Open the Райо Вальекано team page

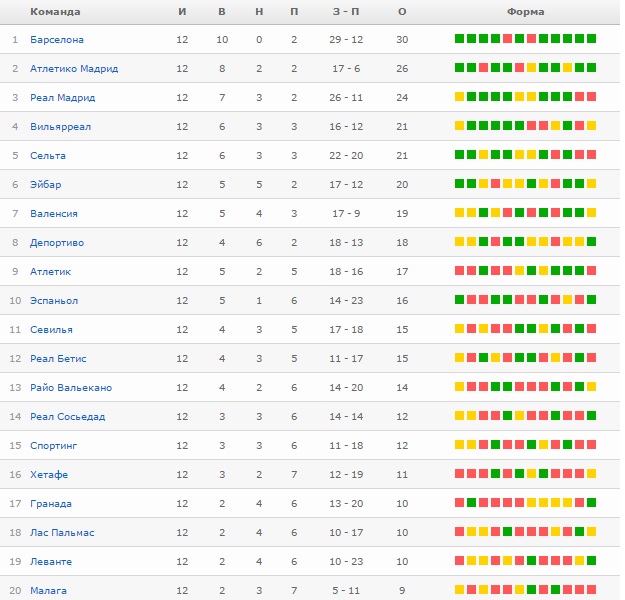[x=71, y=388]
